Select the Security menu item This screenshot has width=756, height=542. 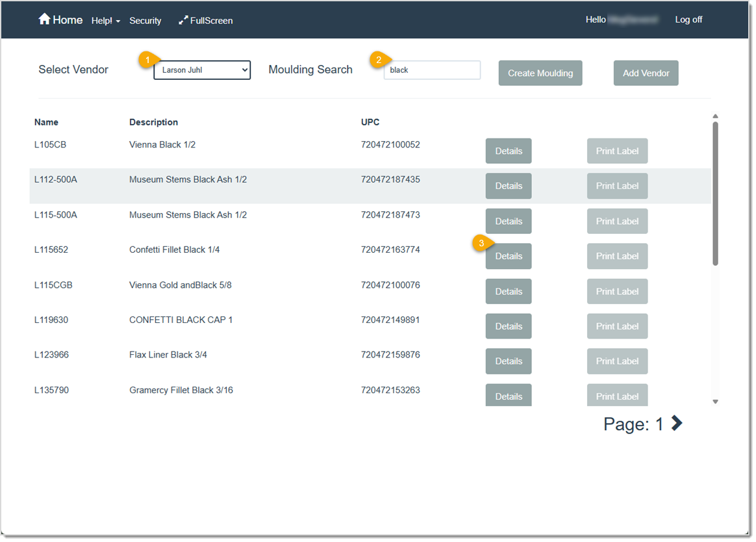(145, 20)
